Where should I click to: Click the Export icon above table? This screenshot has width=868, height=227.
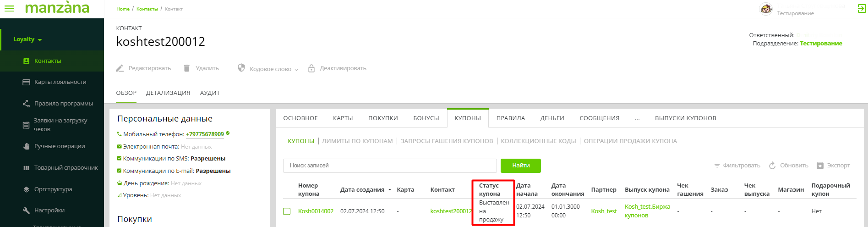pos(820,166)
